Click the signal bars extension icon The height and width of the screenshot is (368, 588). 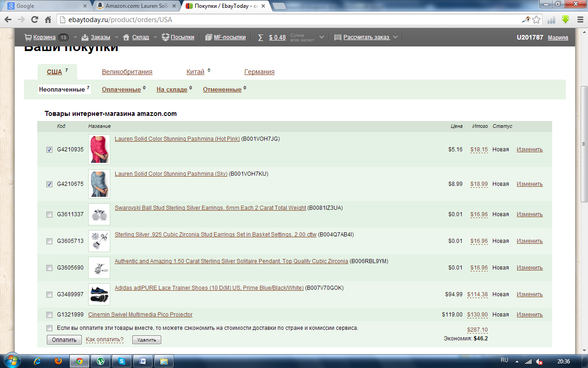551,20
